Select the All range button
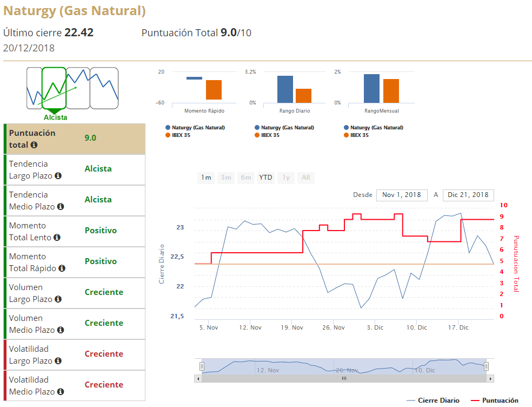Viewport: 532px width, 407px height. click(x=305, y=178)
